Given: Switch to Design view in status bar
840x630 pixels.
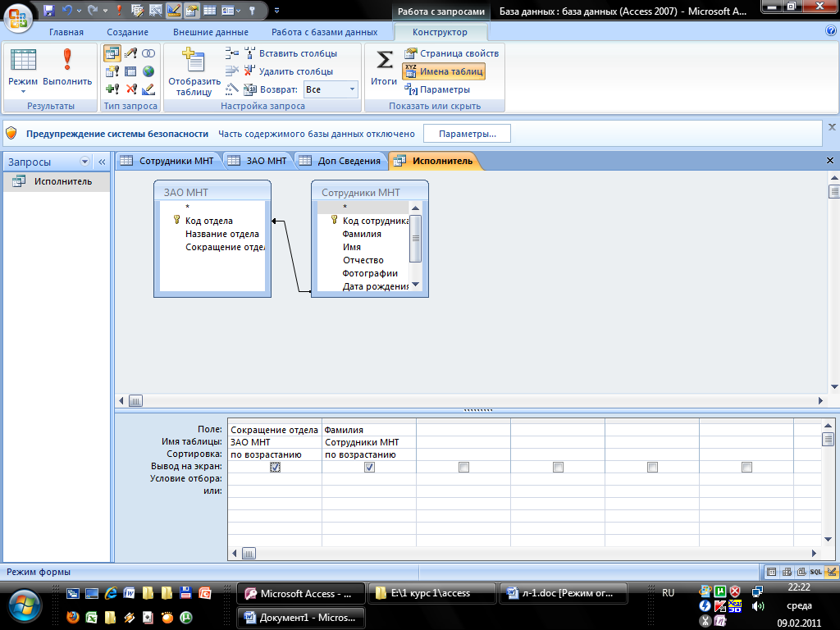Looking at the screenshot, I should coord(831,572).
